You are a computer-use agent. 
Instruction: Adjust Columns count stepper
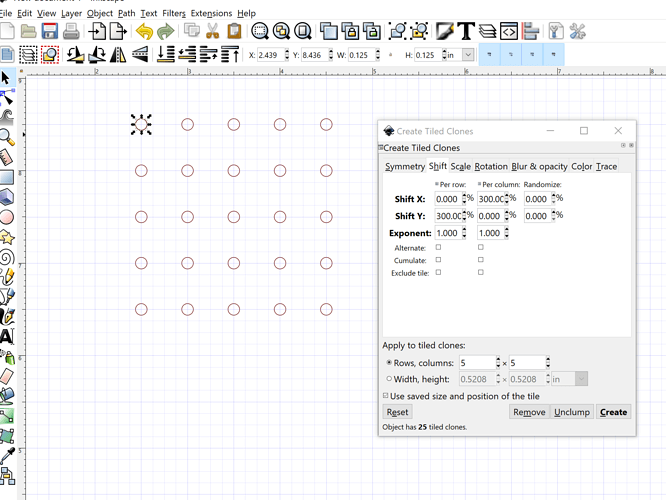point(548,362)
